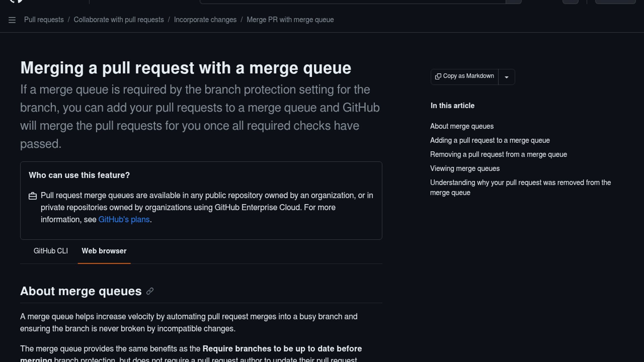The image size is (644, 362).
Task: Open the hamburger navigation menu
Action: (12, 20)
